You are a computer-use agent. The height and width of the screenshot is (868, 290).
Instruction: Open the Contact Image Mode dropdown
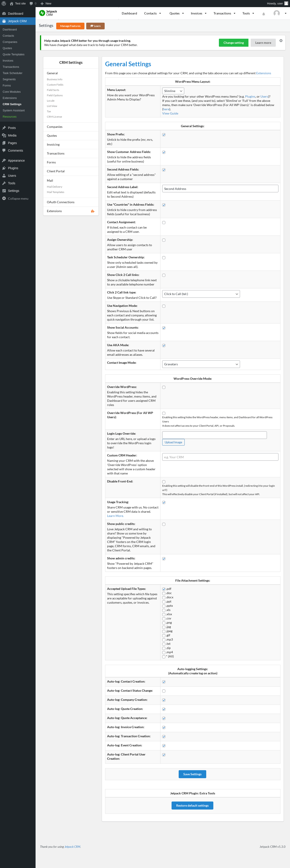pos(201,364)
